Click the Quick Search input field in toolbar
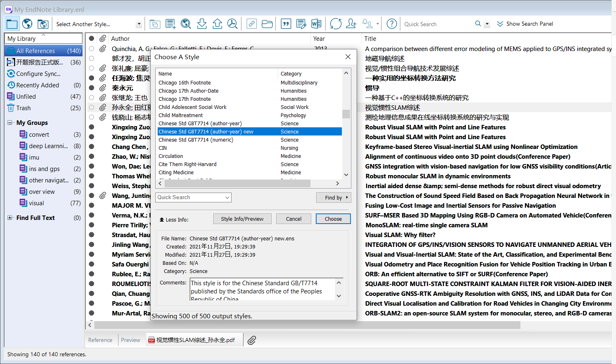 click(437, 24)
